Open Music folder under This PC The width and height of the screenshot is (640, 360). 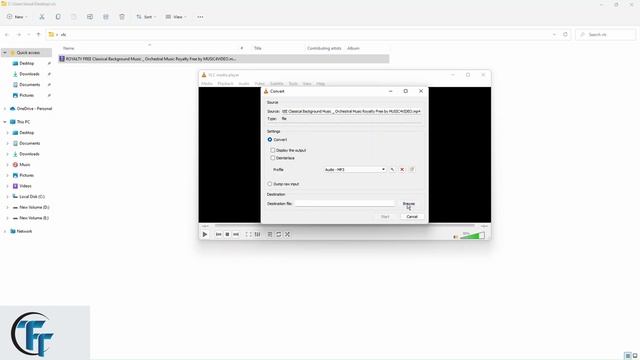[x=24, y=164]
